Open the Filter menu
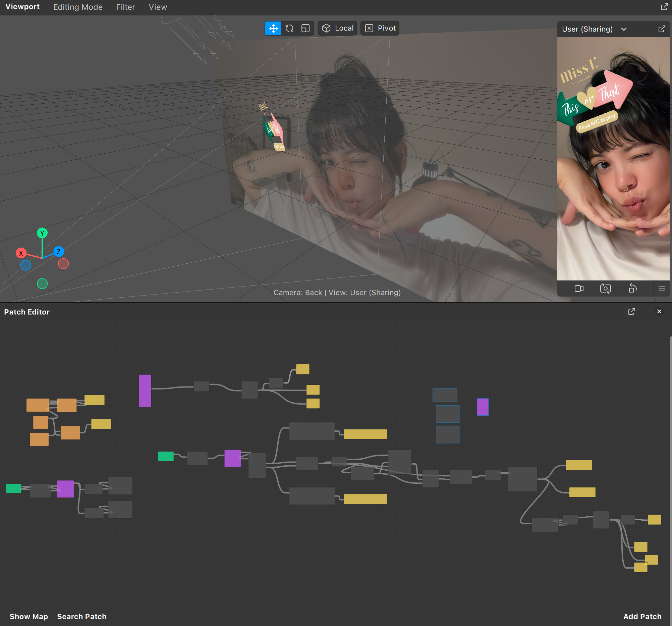The image size is (672, 626). click(x=125, y=7)
